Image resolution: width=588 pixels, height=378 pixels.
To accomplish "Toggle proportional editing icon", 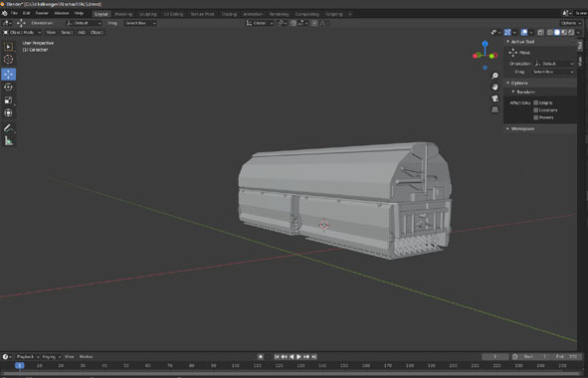I will tap(314, 23).
